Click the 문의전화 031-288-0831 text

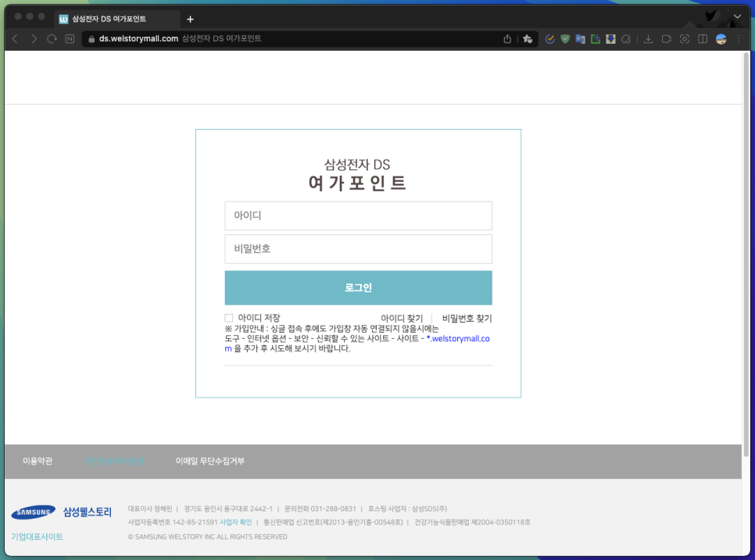click(x=320, y=508)
